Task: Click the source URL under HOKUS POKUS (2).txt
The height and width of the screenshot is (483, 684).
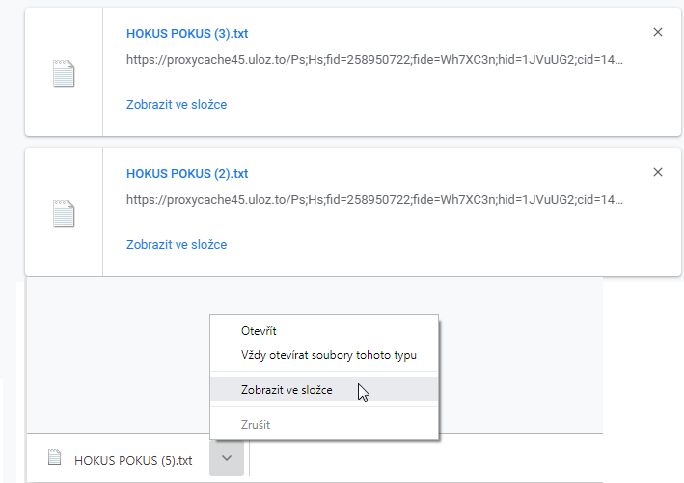Action: [x=374, y=200]
